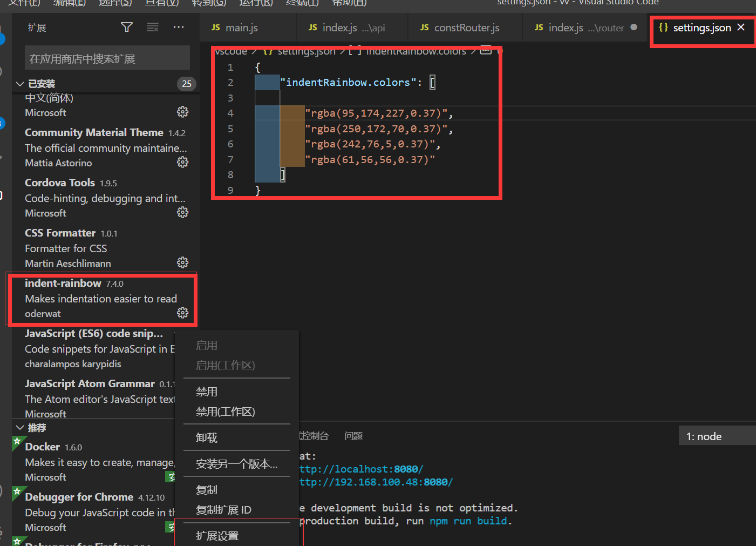
Task: Click the installed count badge 25
Action: point(187,84)
